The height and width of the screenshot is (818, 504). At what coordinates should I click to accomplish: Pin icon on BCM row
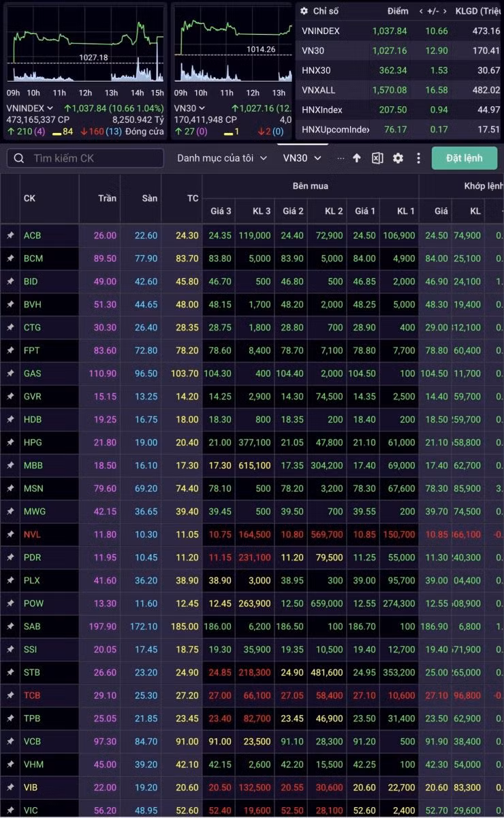coord(10,258)
